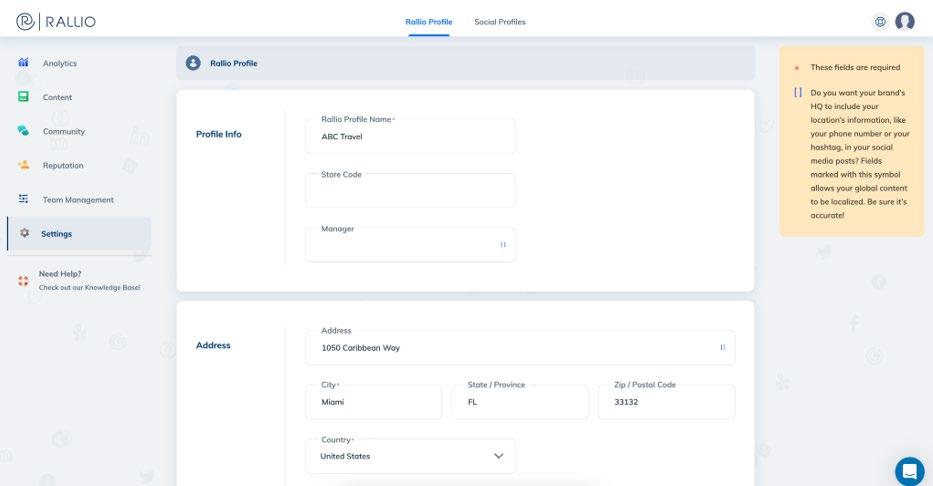Viewport: 933px width, 486px height.
Task: Click bracket icon in Manager field
Action: (x=503, y=244)
